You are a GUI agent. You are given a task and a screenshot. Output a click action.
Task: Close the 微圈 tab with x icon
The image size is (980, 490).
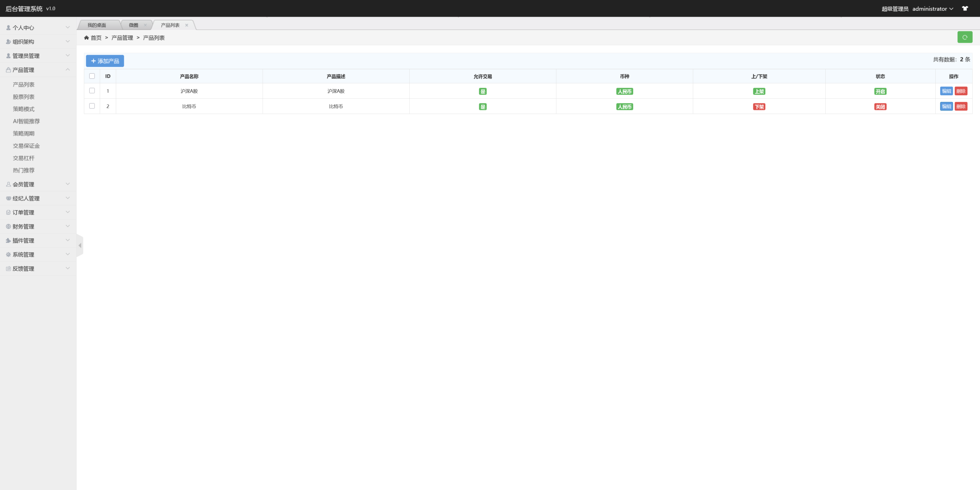pos(145,25)
